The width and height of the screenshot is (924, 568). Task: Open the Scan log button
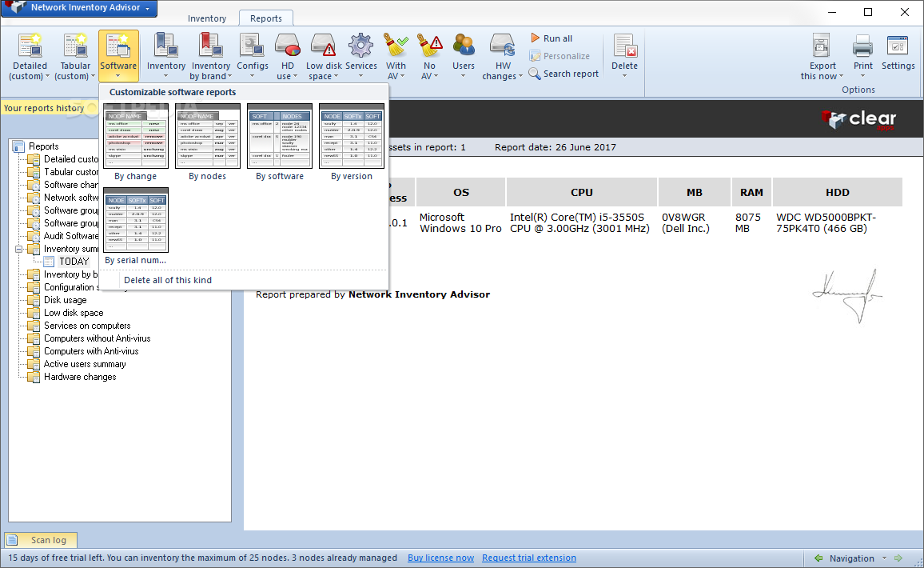pos(41,540)
